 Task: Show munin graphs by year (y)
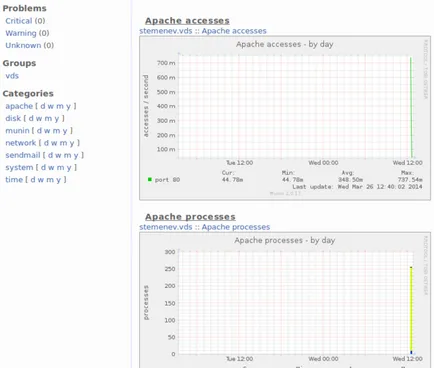point(65,131)
